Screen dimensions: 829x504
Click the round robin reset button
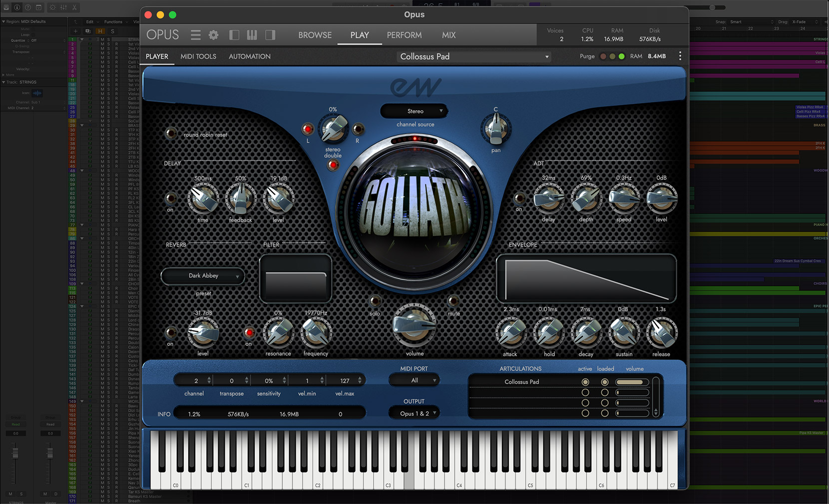[x=171, y=133]
